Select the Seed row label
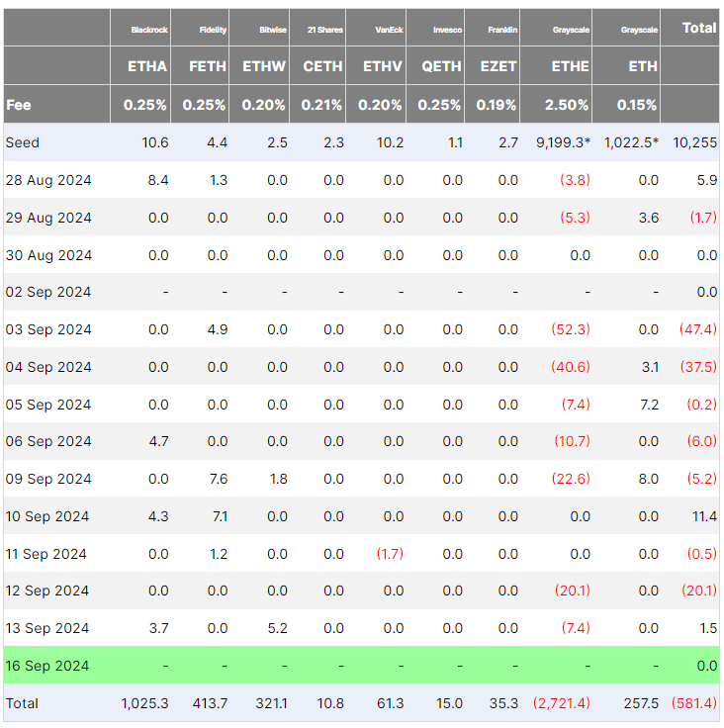Image resolution: width=724 pixels, height=728 pixels. [x=23, y=142]
